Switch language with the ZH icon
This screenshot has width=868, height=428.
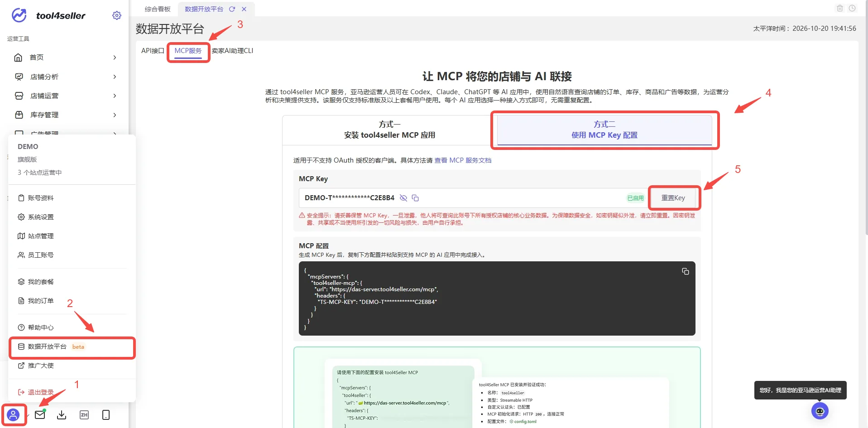pos(84,415)
